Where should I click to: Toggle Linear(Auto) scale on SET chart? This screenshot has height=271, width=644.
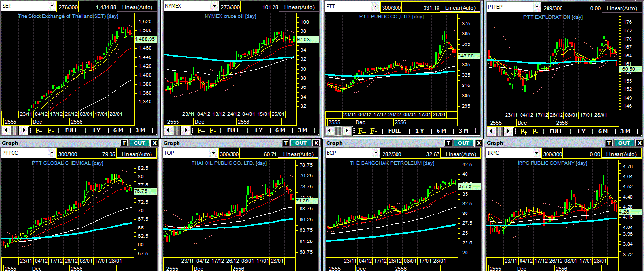(x=138, y=7)
